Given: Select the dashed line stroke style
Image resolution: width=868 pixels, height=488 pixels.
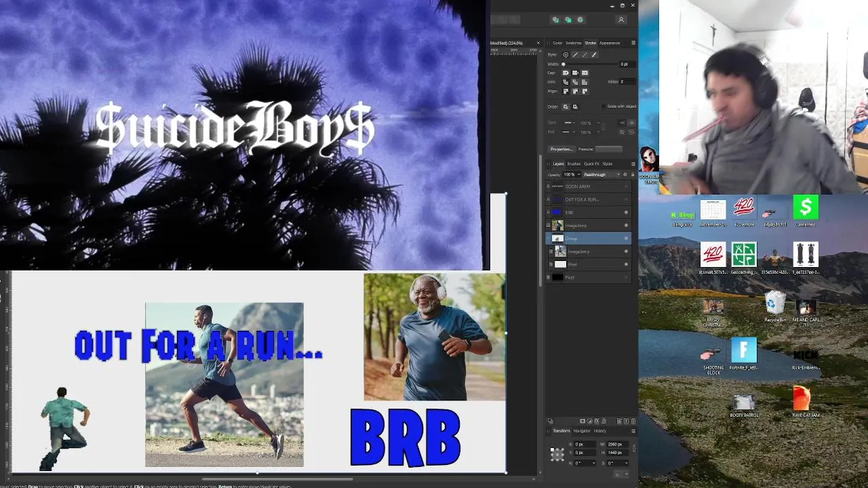Looking at the screenshot, I should pos(585,55).
